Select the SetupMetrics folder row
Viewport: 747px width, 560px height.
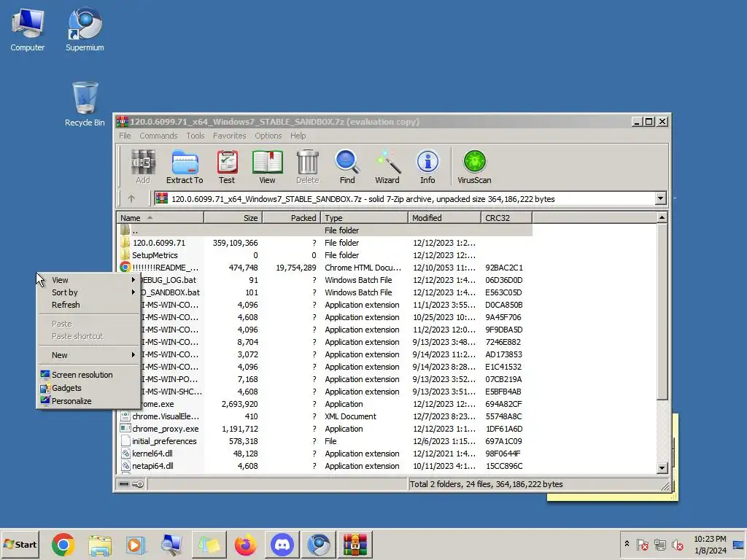324,255
